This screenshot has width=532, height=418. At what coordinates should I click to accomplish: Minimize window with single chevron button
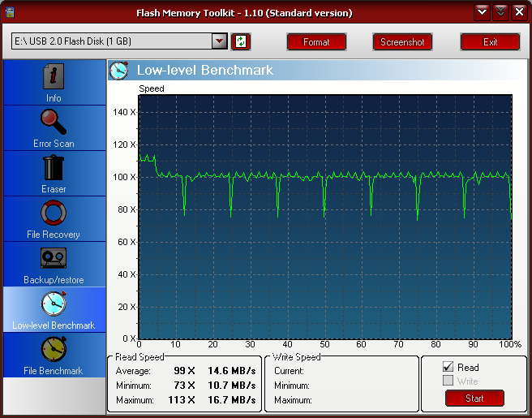(482, 12)
